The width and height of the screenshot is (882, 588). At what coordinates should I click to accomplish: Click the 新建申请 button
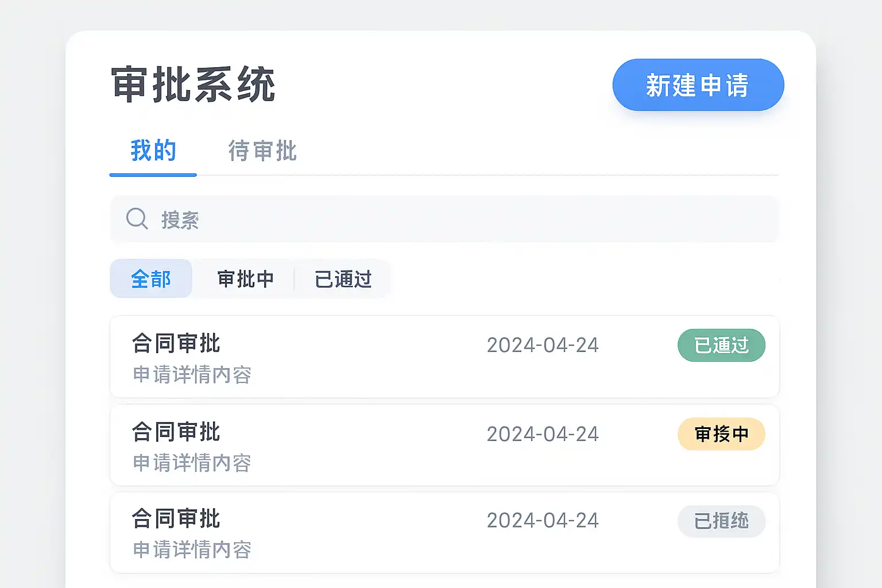[x=698, y=85]
